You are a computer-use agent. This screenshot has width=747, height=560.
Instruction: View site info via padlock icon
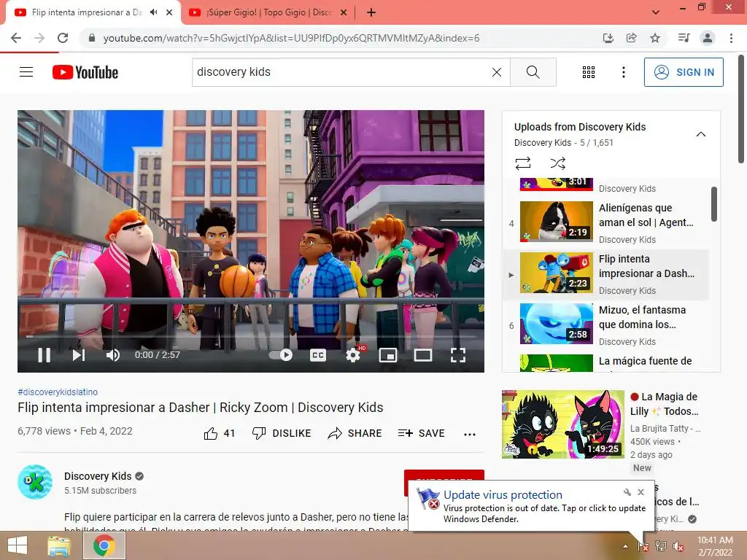pyautogui.click(x=92, y=38)
